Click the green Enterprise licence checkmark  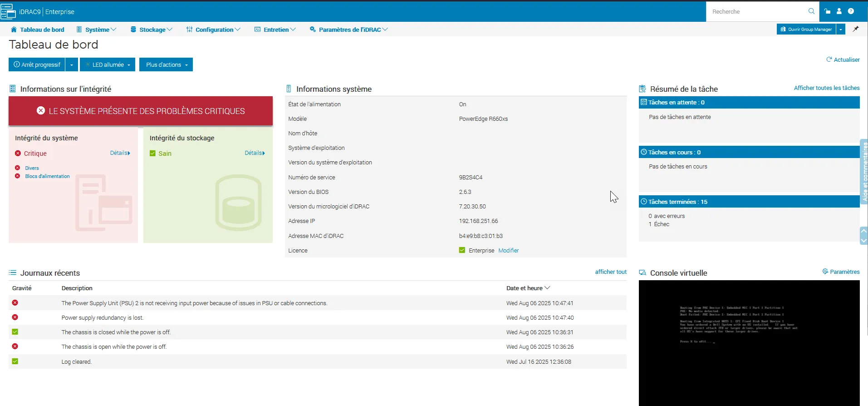[x=462, y=250]
